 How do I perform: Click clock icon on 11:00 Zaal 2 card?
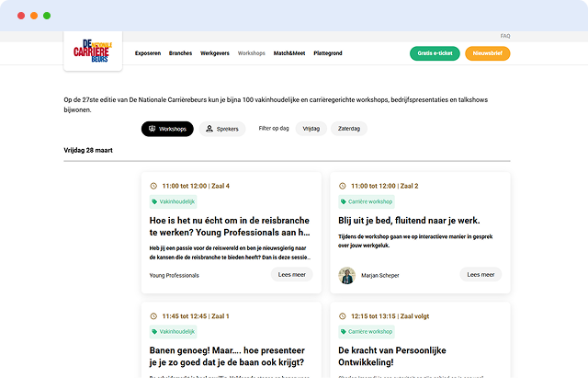344,186
